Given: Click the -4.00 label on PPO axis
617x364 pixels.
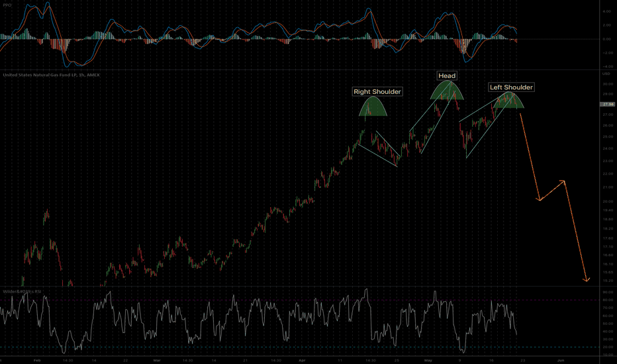Looking at the screenshot, I should [607, 66].
